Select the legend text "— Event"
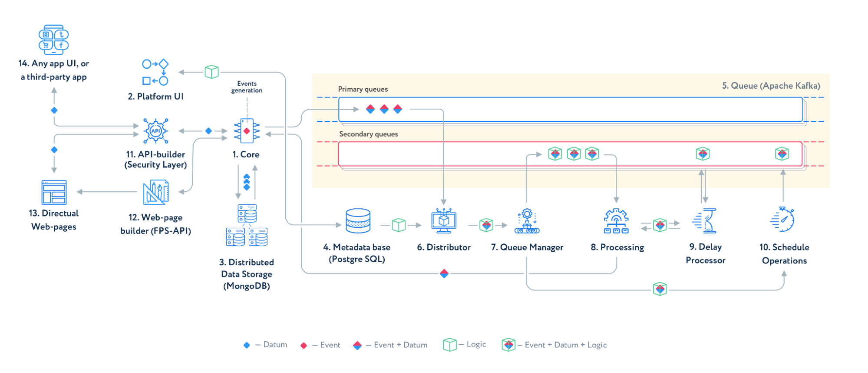Viewport: 868px width, 373px height. 326,345
